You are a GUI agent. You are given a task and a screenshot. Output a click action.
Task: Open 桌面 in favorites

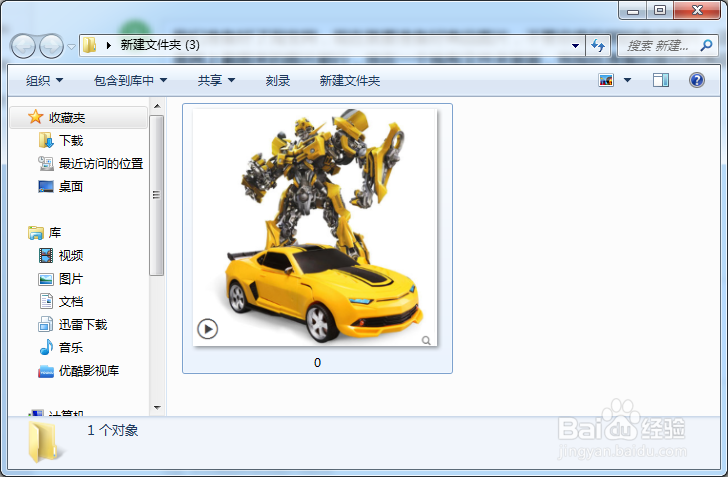tap(71, 187)
